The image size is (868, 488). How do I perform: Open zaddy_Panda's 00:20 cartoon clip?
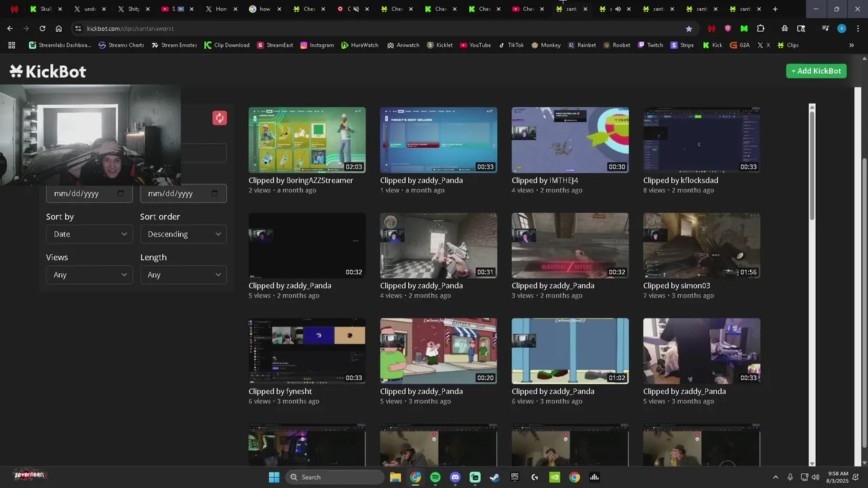click(x=439, y=351)
